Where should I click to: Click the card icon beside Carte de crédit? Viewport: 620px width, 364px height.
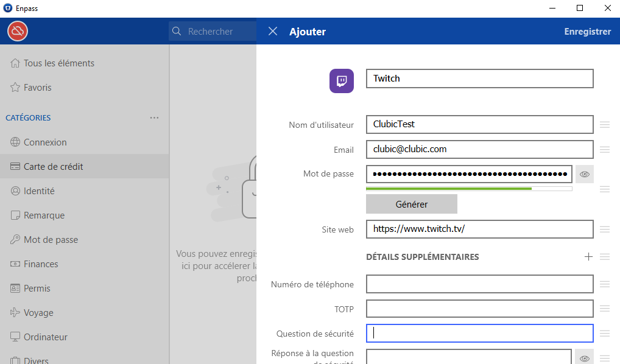(15, 166)
